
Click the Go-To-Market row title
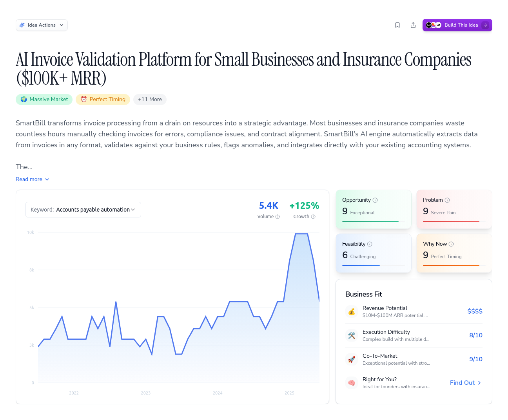pos(380,356)
